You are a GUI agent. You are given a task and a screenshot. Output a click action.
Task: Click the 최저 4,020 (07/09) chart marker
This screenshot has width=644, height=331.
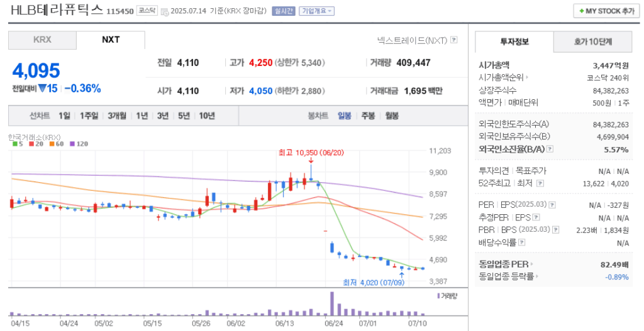coord(374,283)
